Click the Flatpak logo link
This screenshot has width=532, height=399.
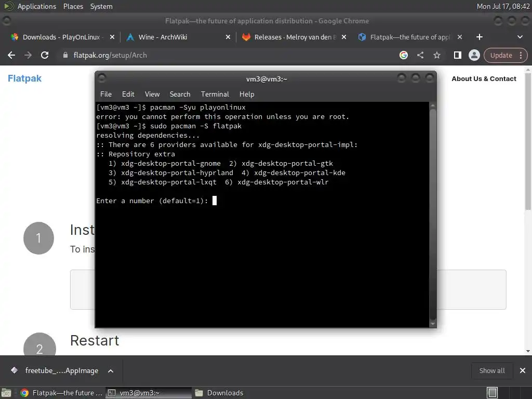pos(24,78)
